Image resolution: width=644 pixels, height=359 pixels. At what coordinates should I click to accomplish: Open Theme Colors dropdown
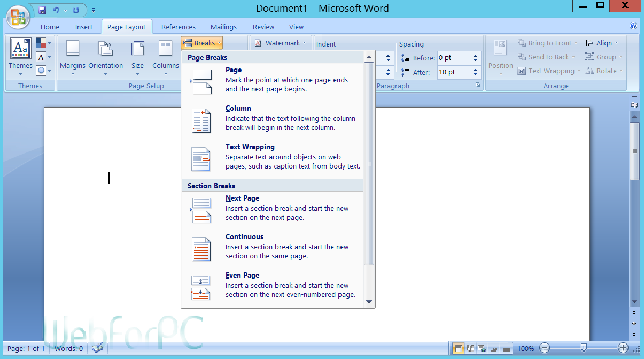coord(43,43)
